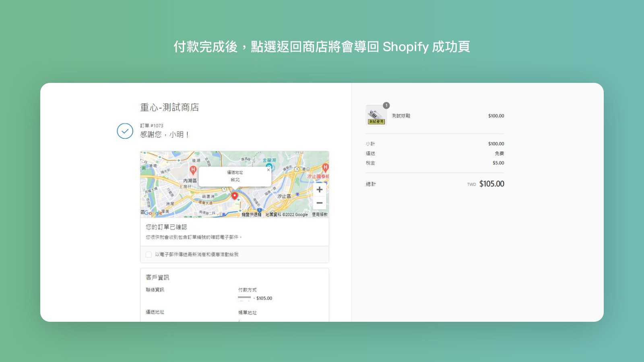The height and width of the screenshot is (362, 644).
Task: Click the 內湖區 label on the map
Action: click(x=190, y=181)
